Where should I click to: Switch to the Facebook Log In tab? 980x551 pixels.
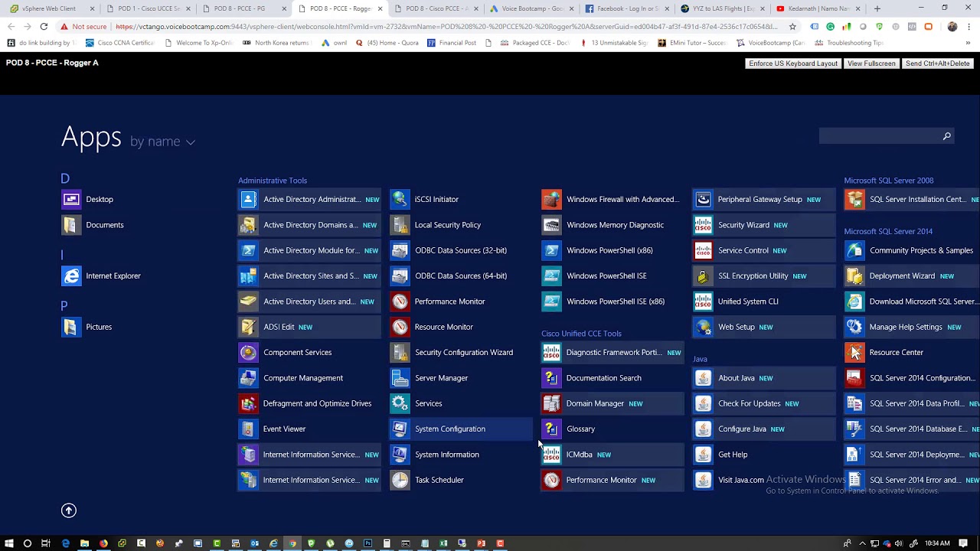627,8
